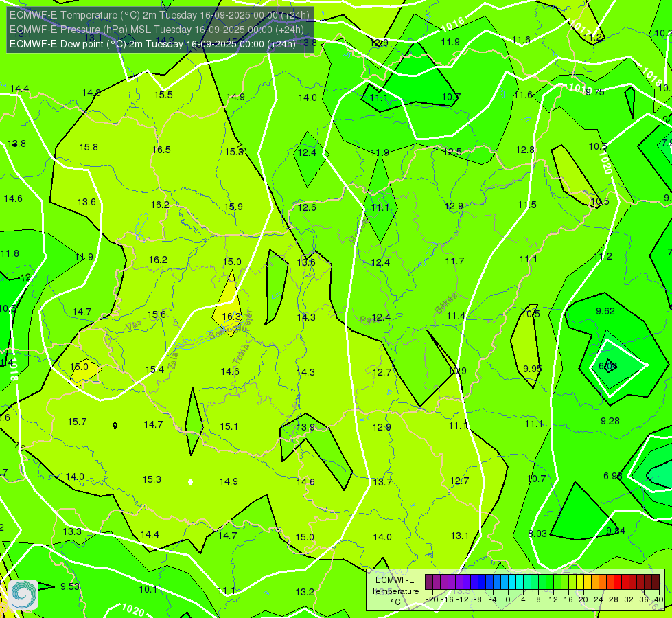Click the 15.7 temperature value
The height and width of the screenshot is (618, 672).
click(x=77, y=422)
